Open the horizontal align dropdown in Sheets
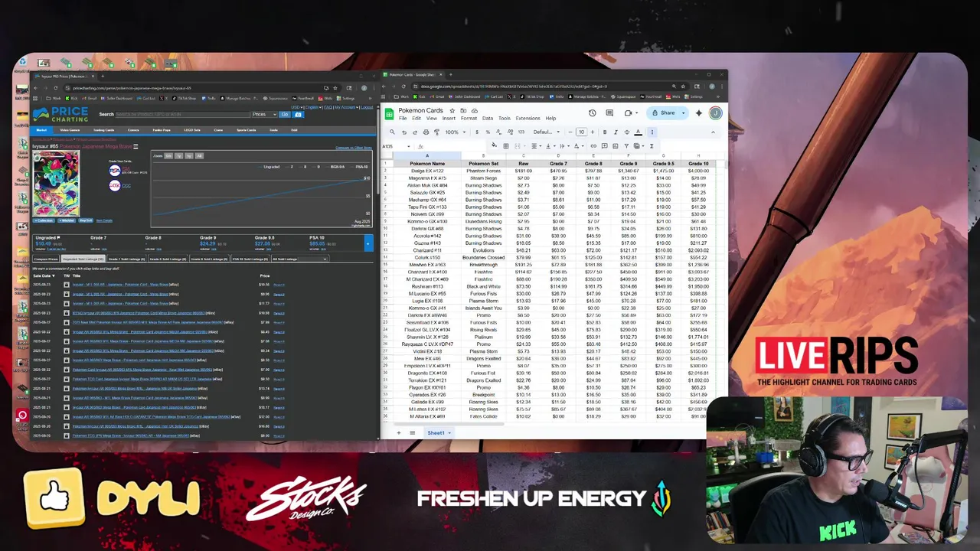This screenshot has width=980, height=551. [x=537, y=145]
